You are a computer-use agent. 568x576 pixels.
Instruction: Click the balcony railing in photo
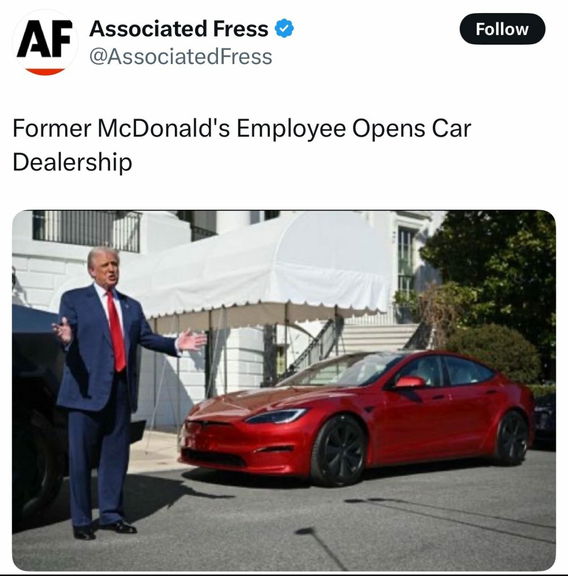click(x=86, y=231)
